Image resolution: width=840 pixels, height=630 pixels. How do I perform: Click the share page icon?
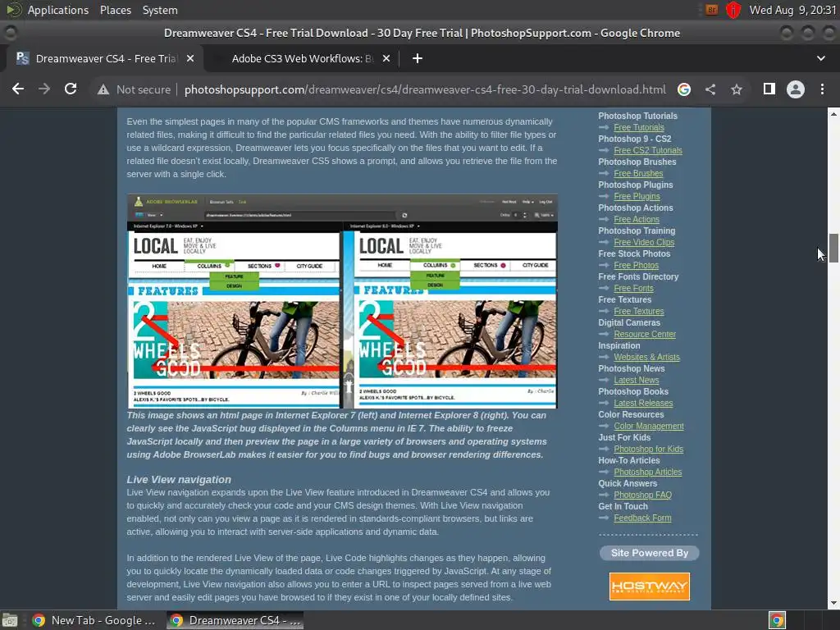(x=710, y=89)
